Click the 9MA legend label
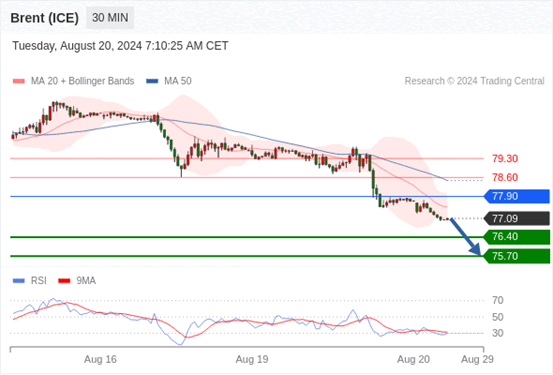 point(86,281)
